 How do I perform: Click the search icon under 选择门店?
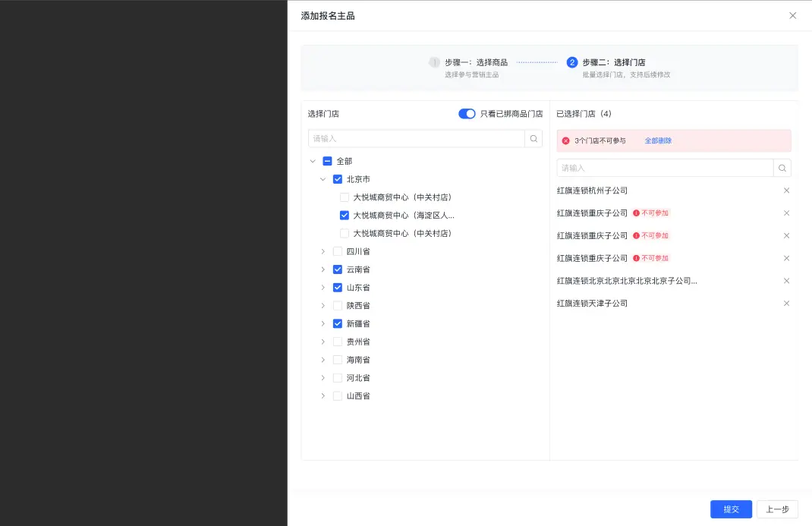(533, 139)
